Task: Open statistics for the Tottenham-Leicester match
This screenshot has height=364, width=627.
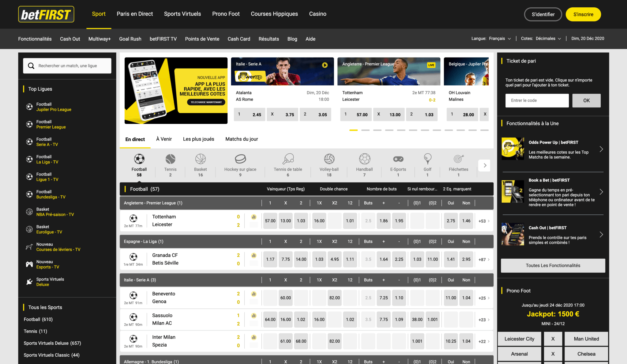Action: click(253, 216)
